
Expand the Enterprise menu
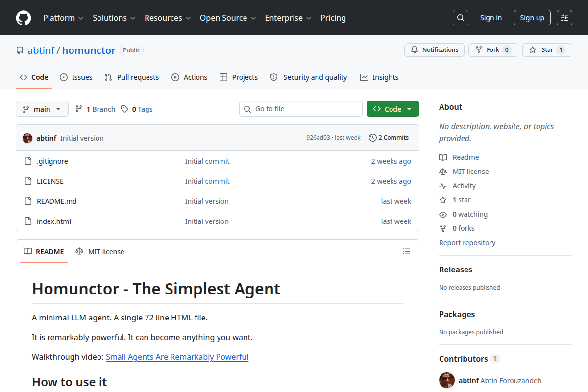[288, 18]
